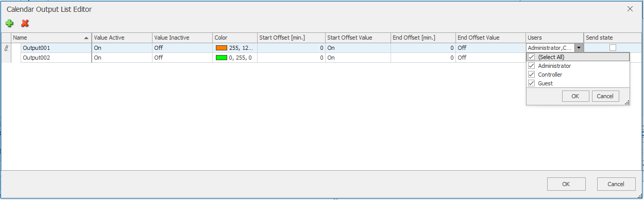Click Start Offset Value cell of Output002
This screenshot has height=200, width=644.
tap(358, 58)
